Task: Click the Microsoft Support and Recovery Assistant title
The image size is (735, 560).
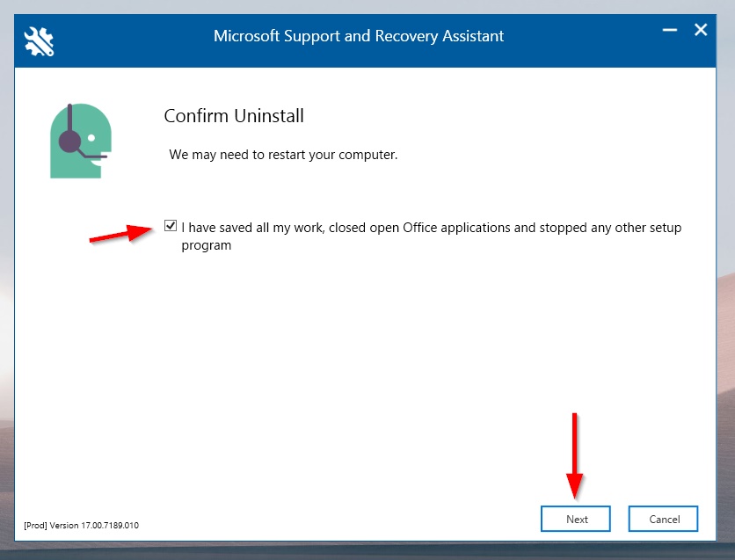Action: coord(359,36)
